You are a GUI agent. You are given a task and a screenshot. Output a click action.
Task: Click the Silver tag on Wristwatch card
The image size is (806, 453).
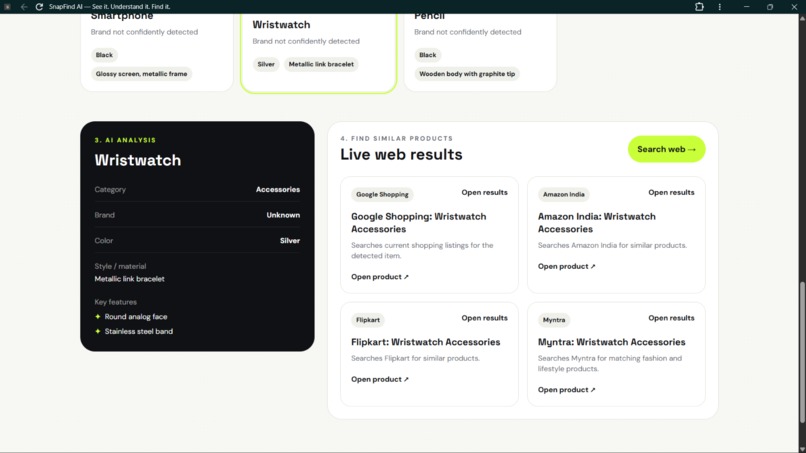266,64
